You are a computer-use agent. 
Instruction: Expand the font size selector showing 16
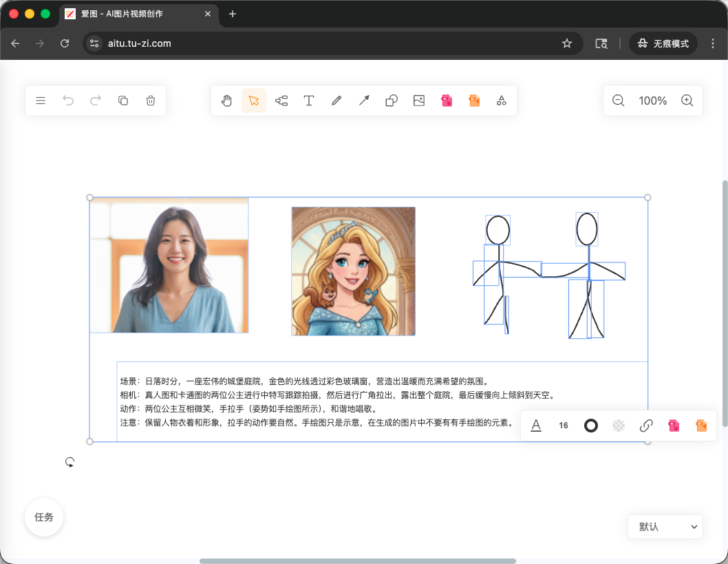[563, 426]
